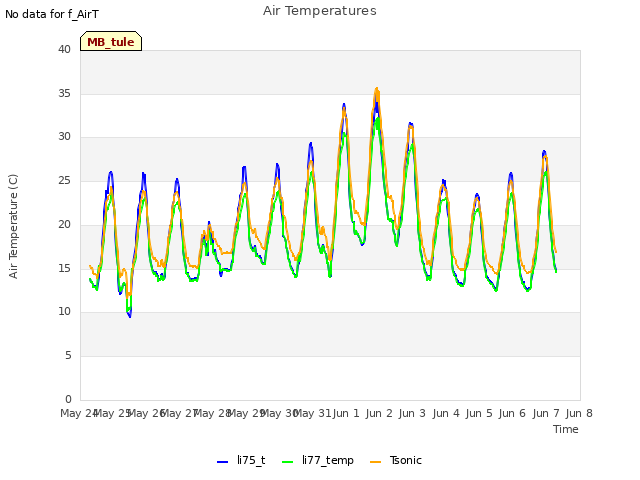Click the Jun 6 x-axis tick label
This screenshot has width=640, height=480.
512,413
